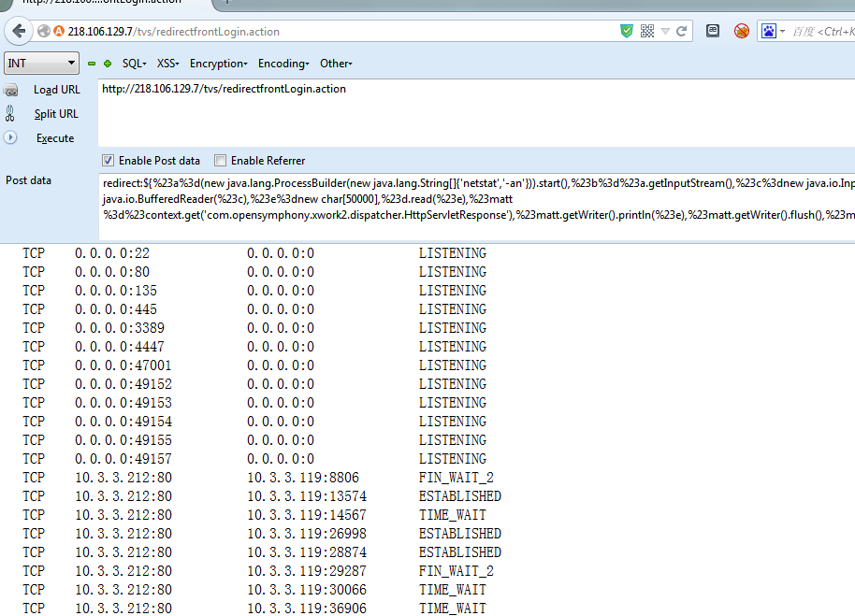The height and width of the screenshot is (616, 855).
Task: Click the 10.3.3.119:36906 foreign address
Action: (x=307, y=609)
